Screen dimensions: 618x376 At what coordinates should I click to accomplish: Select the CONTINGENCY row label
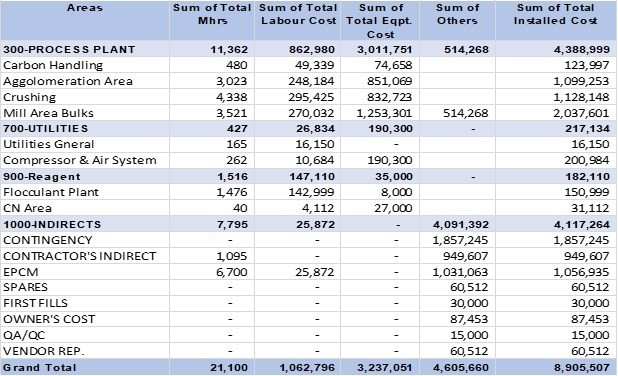48,240
